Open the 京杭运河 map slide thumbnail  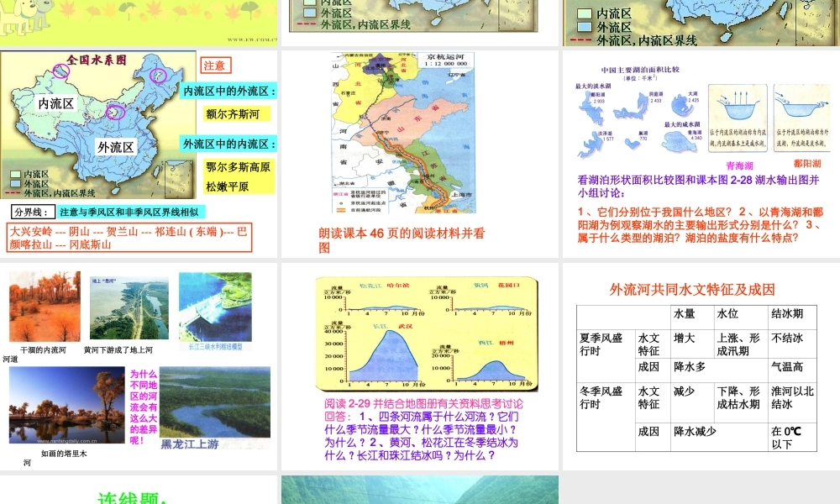click(419, 154)
